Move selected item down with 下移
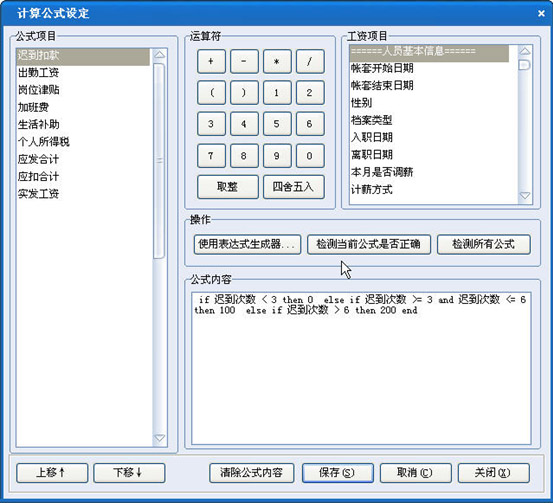Screen dimensions: 553x503 pyautogui.click(x=129, y=473)
